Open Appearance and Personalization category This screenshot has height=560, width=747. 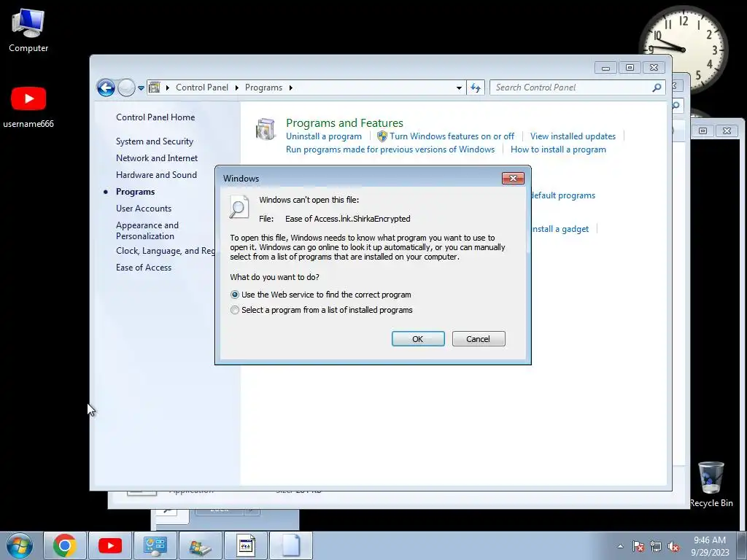147,230
